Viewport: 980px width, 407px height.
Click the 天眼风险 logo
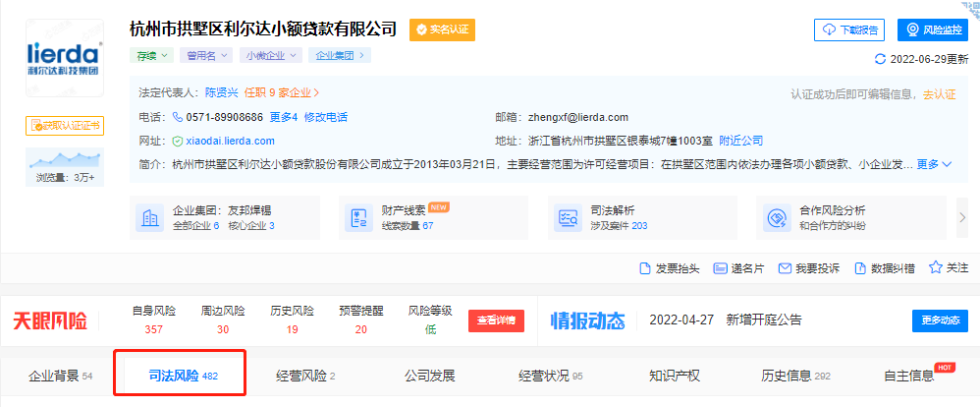click(50, 320)
